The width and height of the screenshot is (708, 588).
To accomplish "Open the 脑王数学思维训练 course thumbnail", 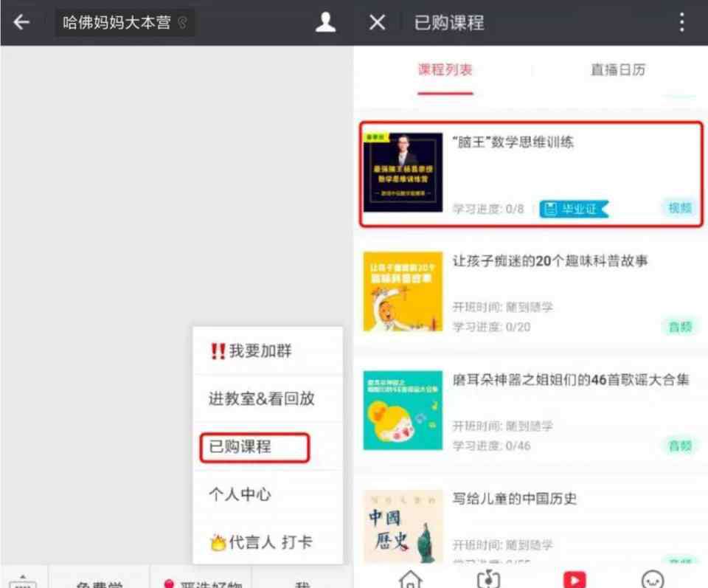I will pos(403,172).
